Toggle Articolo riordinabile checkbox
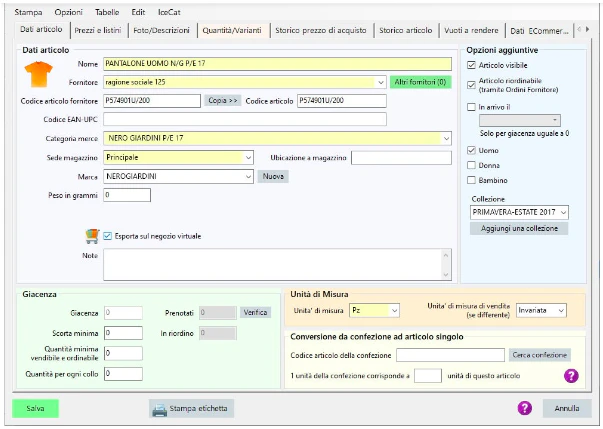 coord(471,85)
